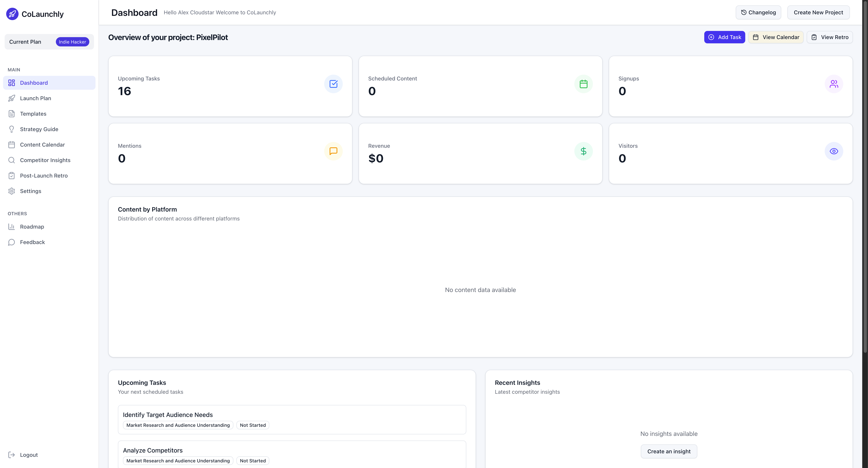Click the Indie Hacker plan badge
Viewport: 868px width, 468px height.
click(72, 42)
